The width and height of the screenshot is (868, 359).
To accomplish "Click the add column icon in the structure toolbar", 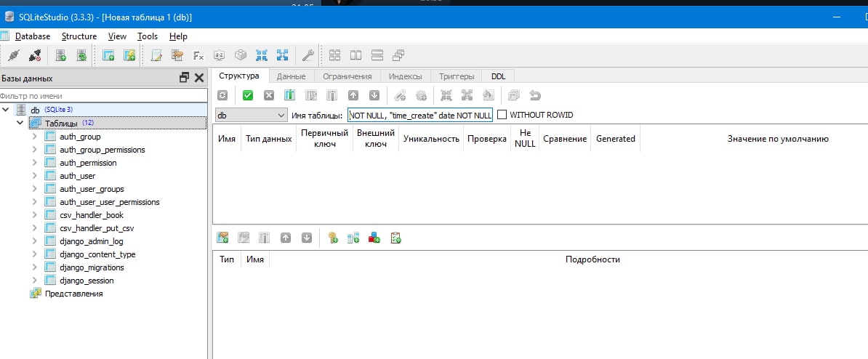I will click(x=289, y=95).
